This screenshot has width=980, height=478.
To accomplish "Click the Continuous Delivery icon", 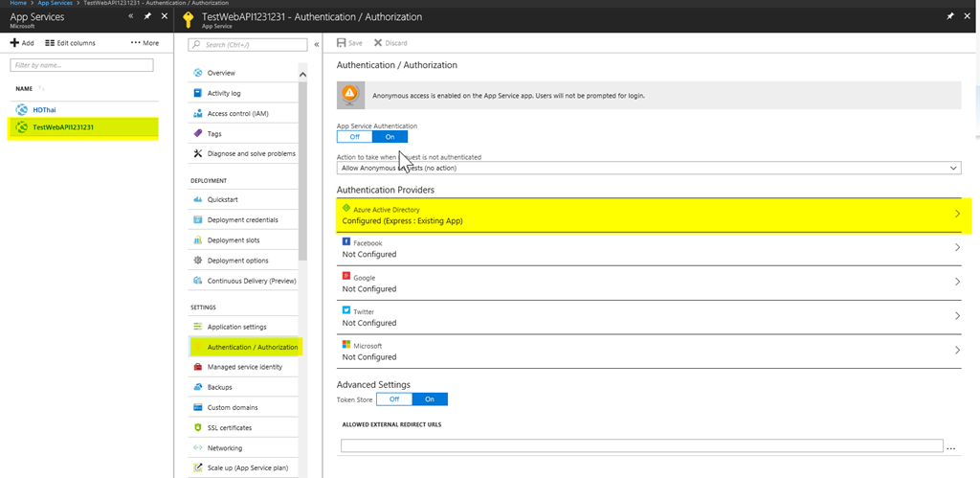I will click(198, 281).
